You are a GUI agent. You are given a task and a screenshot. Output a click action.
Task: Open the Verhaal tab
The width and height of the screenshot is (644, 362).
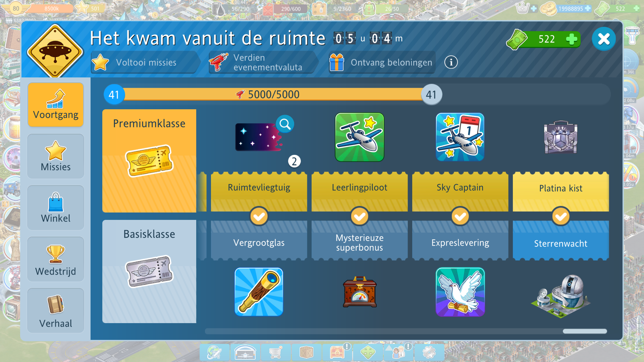tap(56, 310)
